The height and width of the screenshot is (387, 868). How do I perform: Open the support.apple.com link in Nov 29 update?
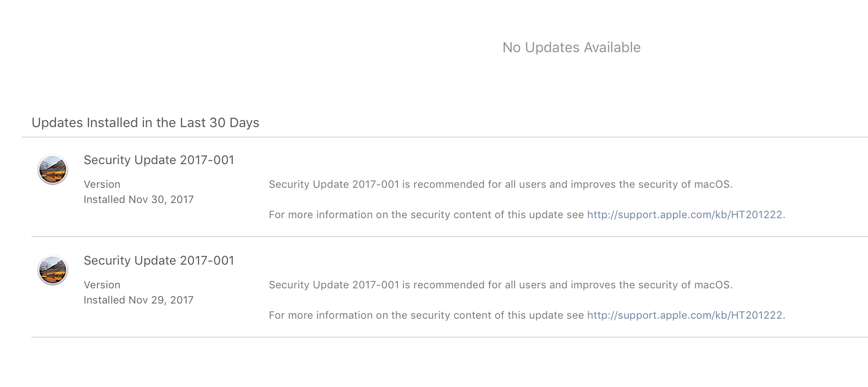tap(684, 315)
